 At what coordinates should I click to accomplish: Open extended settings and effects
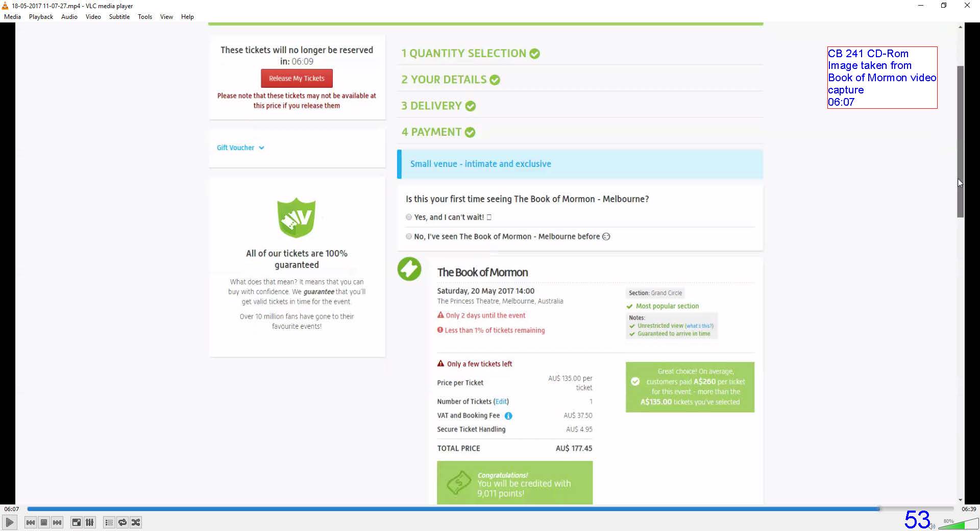point(89,522)
